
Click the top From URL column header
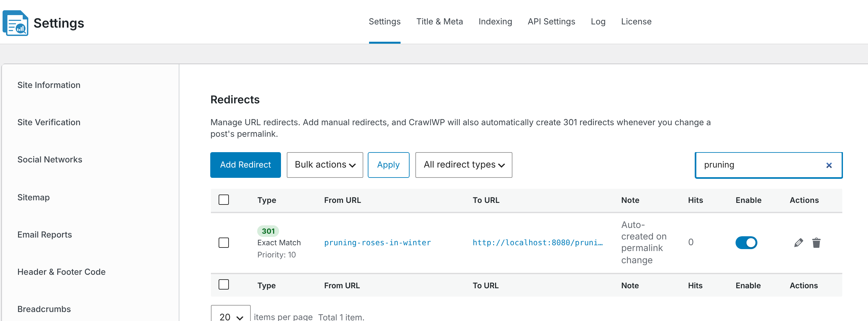point(342,200)
